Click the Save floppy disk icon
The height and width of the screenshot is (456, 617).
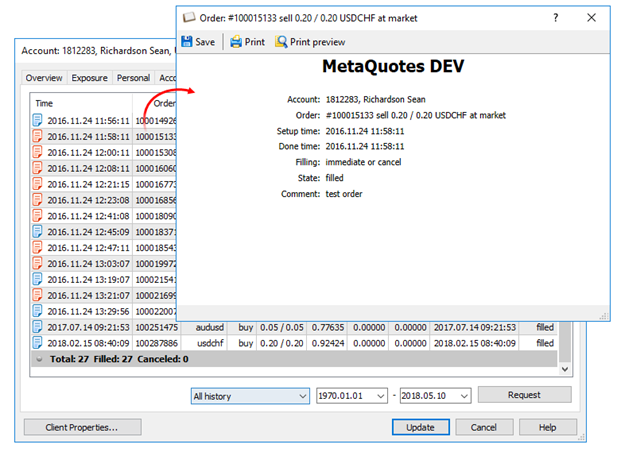(187, 42)
